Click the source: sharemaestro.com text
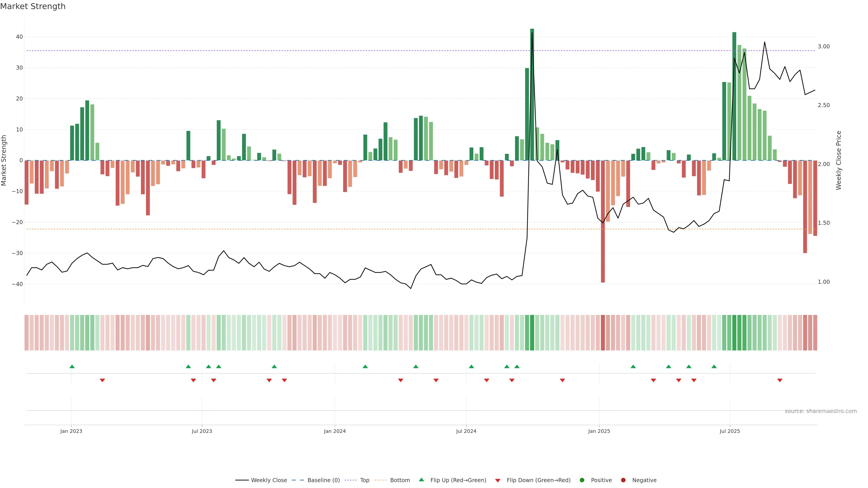The height and width of the screenshot is (488, 868). pos(821,411)
